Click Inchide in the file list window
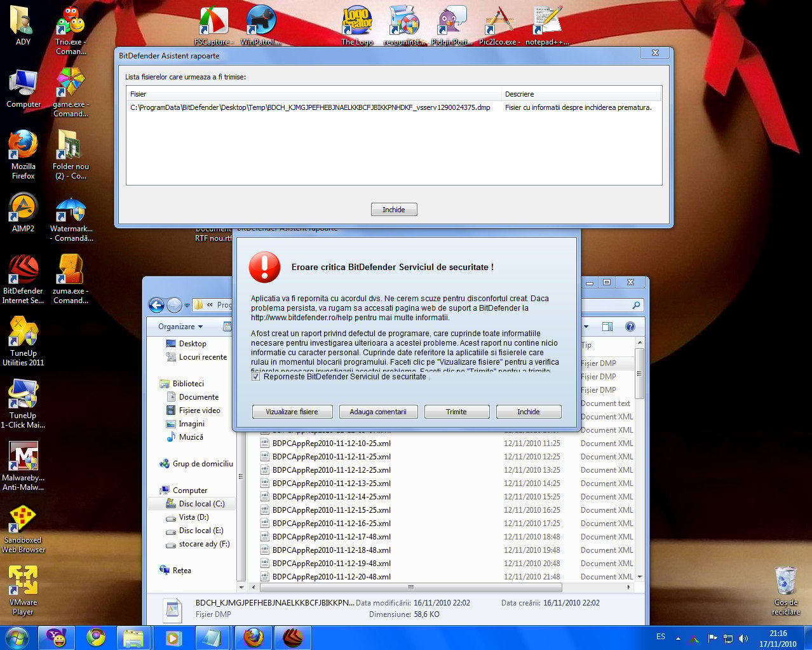The height and width of the screenshot is (650, 812). (x=394, y=210)
